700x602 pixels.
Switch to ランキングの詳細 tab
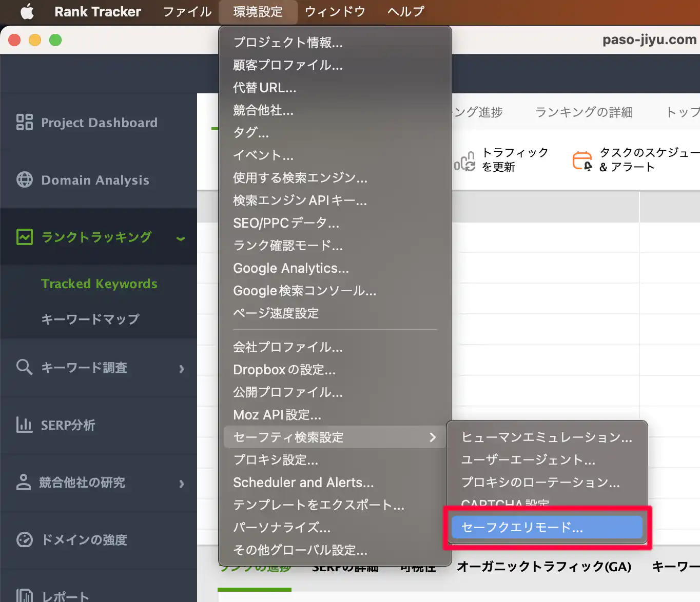click(x=584, y=112)
